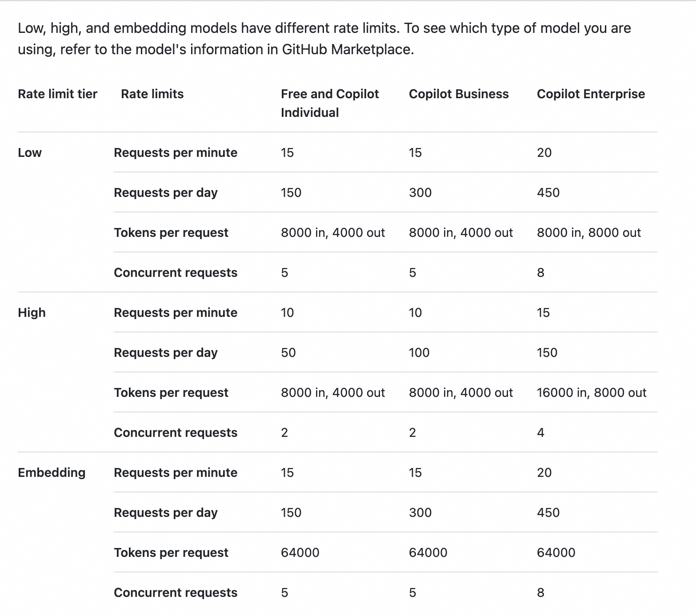Select "Tokens per request" in Embedding tier

coord(171,552)
